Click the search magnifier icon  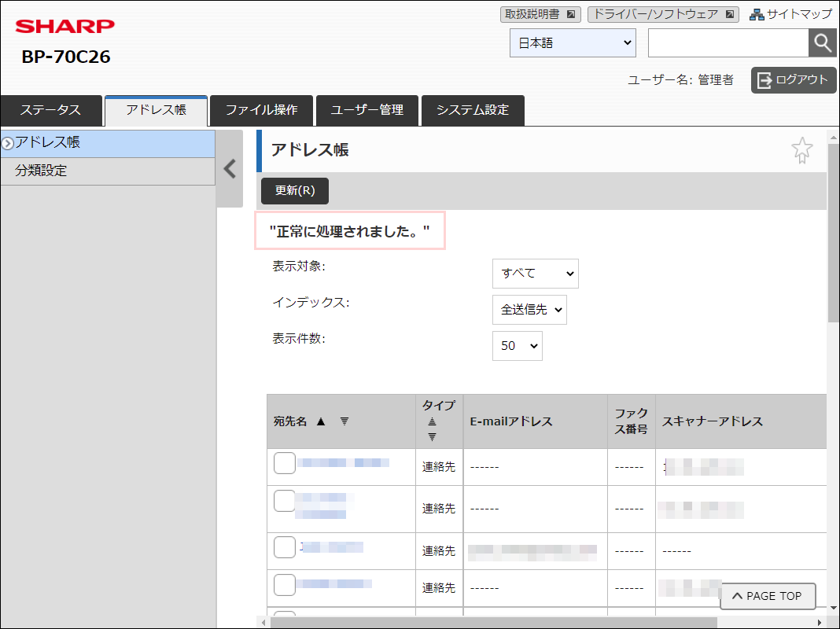pos(822,43)
